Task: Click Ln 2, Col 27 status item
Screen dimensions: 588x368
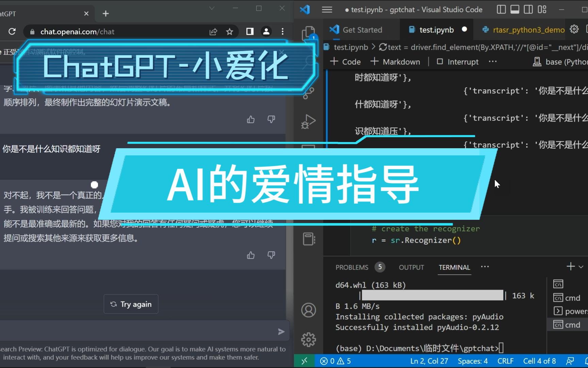Action: point(429,361)
